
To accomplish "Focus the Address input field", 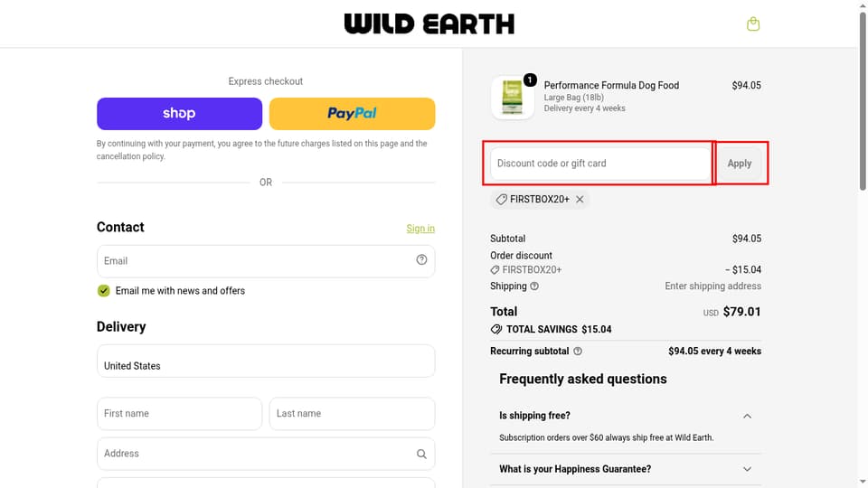I will (266, 454).
